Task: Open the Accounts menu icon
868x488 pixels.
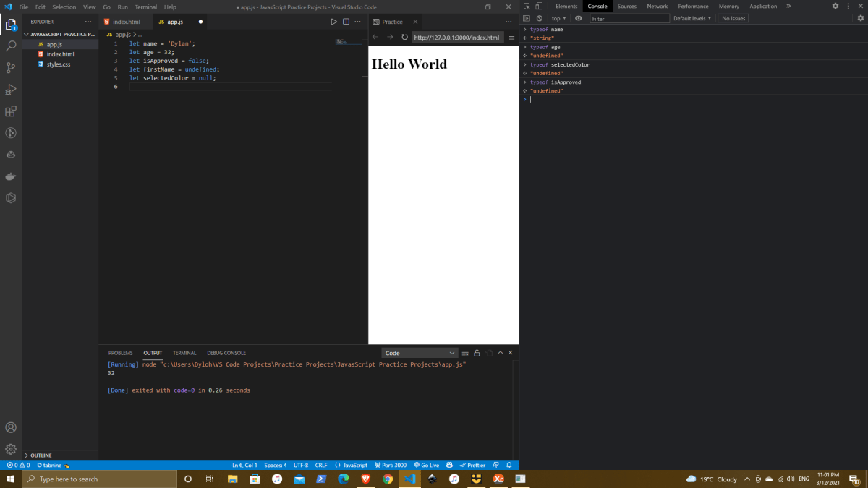Action: click(11, 427)
